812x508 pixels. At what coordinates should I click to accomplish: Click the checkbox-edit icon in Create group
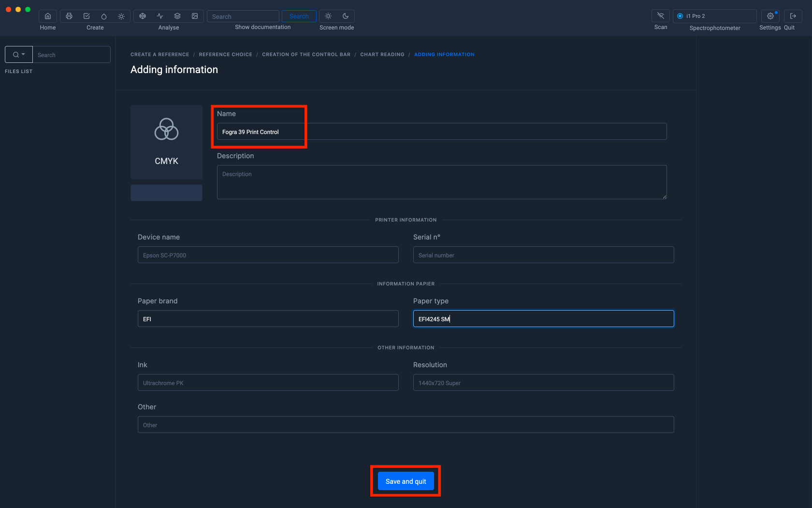tap(87, 16)
